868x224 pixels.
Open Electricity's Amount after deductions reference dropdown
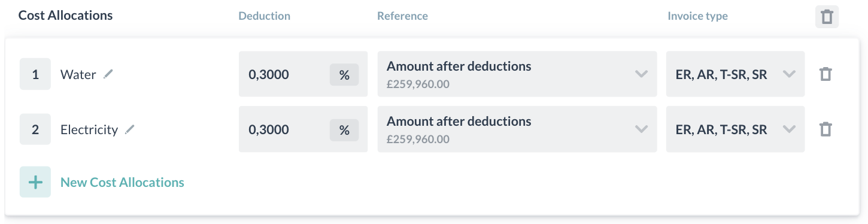click(x=517, y=129)
